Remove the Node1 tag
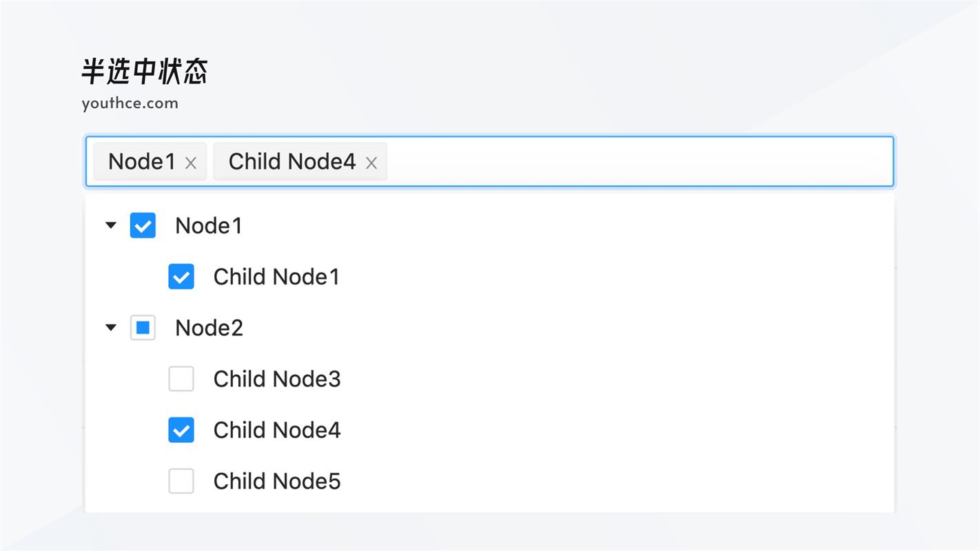980x551 pixels. coord(191,163)
